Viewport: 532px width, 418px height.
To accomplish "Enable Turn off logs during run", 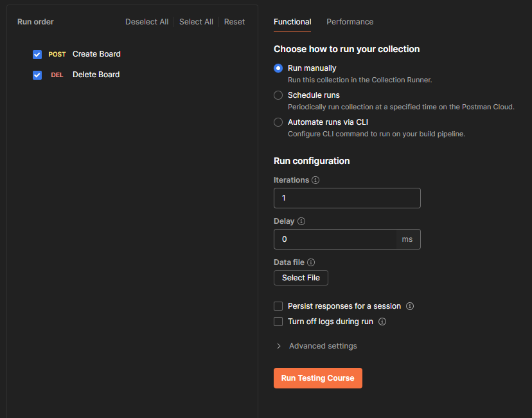I will pyautogui.click(x=278, y=322).
